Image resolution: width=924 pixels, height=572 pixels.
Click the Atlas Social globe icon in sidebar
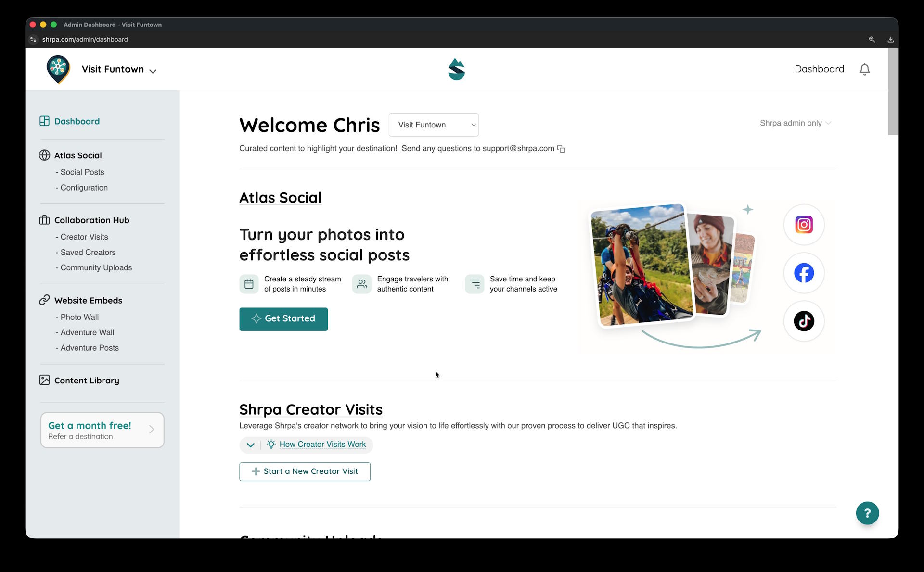pyautogui.click(x=44, y=155)
